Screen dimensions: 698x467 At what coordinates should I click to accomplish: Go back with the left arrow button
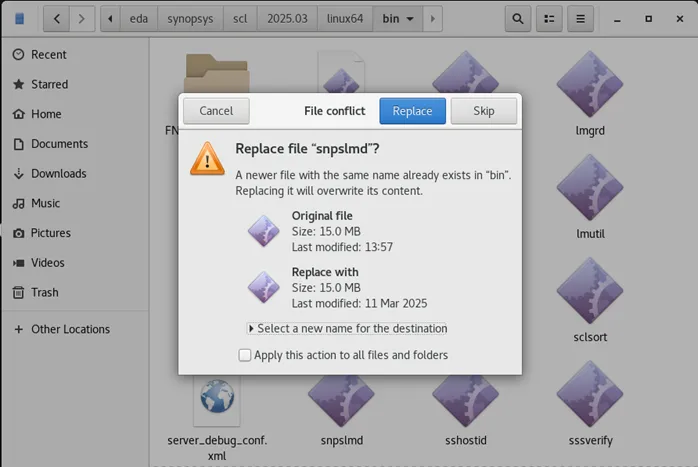tap(57, 19)
